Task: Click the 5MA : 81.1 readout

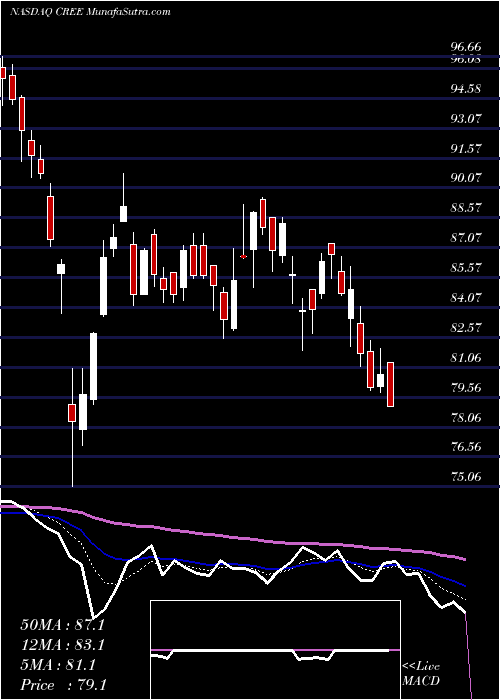Action: click(58, 665)
